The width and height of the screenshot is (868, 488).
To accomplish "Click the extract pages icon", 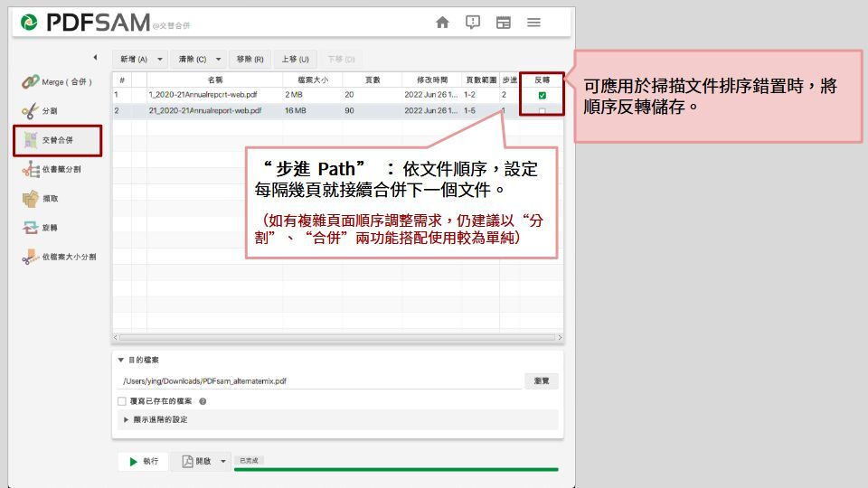I will tap(31, 199).
